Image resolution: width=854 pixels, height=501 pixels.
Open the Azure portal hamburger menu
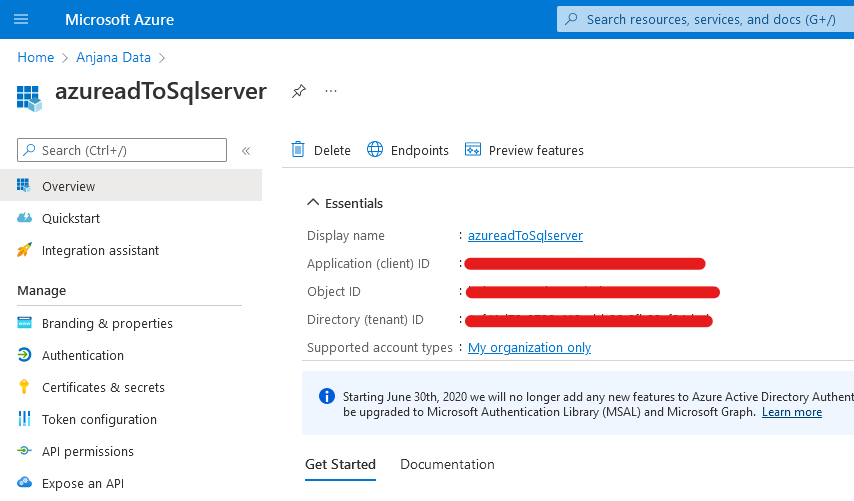[x=21, y=19]
